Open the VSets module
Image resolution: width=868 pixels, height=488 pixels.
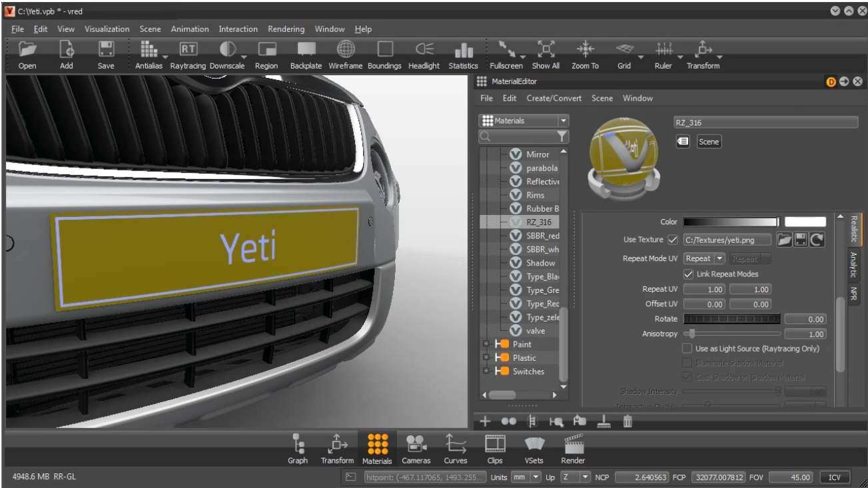pyautogui.click(x=534, y=444)
